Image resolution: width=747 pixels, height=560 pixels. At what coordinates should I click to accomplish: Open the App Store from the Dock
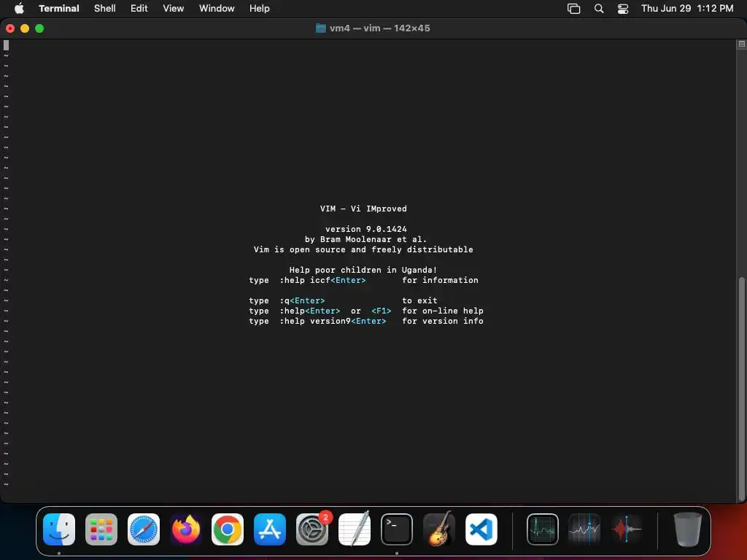click(x=270, y=529)
